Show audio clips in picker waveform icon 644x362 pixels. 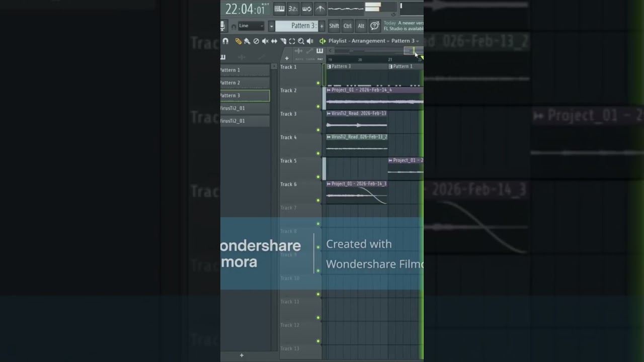click(x=242, y=57)
